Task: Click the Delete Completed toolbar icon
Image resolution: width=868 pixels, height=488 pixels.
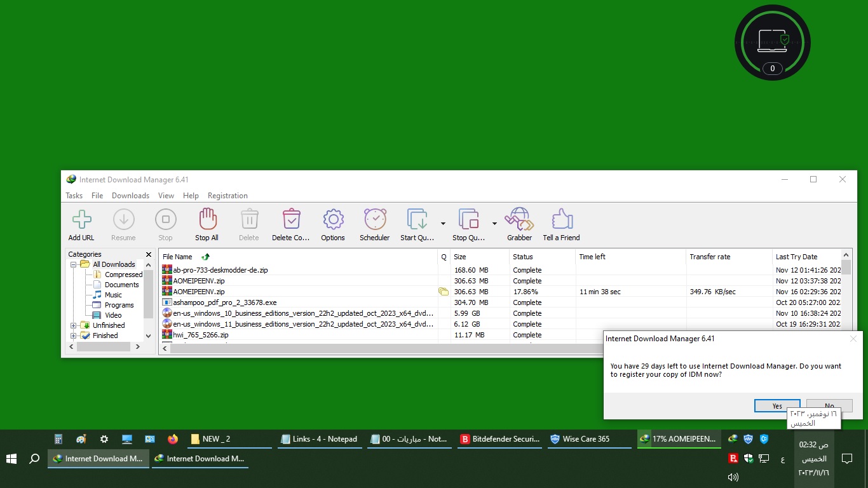Action: click(291, 220)
